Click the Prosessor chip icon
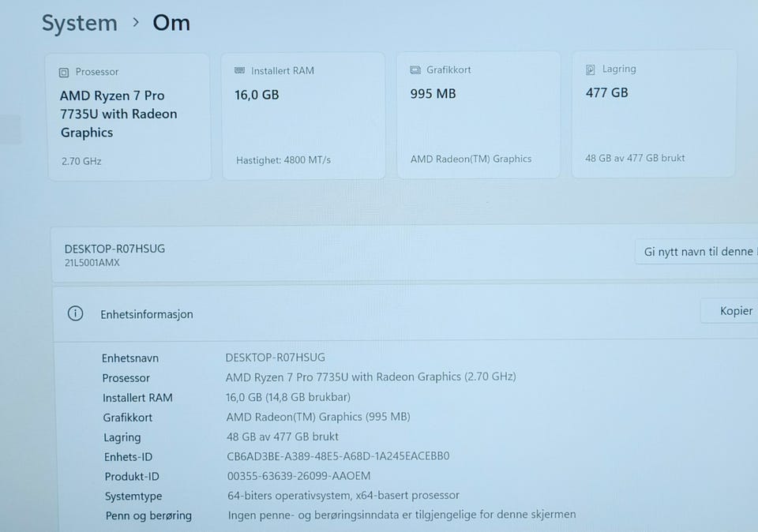Viewport: 758px width, 532px height. tap(64, 73)
